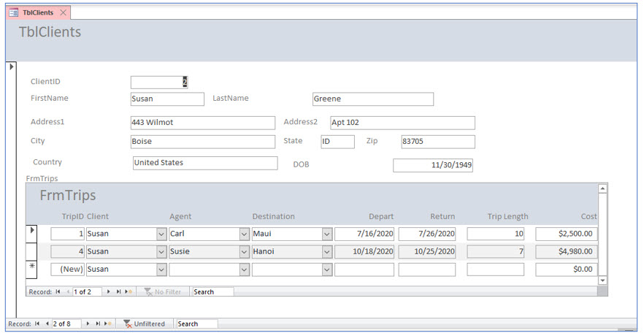Click the City field with Boise
The image size is (644, 336).
click(x=203, y=142)
